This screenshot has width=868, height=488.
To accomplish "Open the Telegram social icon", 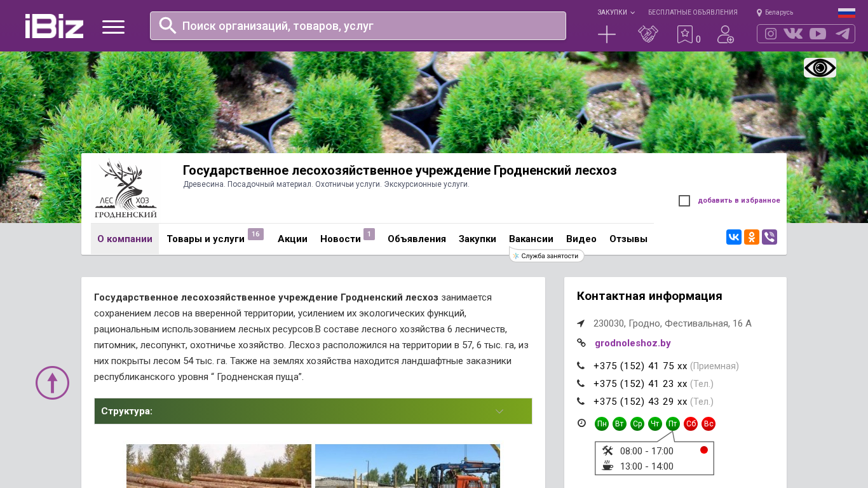I will pos(843,34).
